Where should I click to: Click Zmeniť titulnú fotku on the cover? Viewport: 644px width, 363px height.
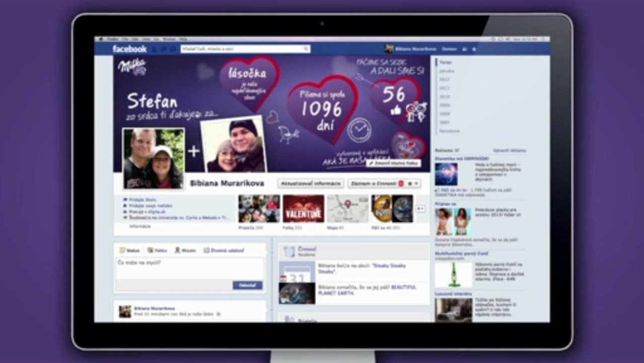pyautogui.click(x=394, y=163)
